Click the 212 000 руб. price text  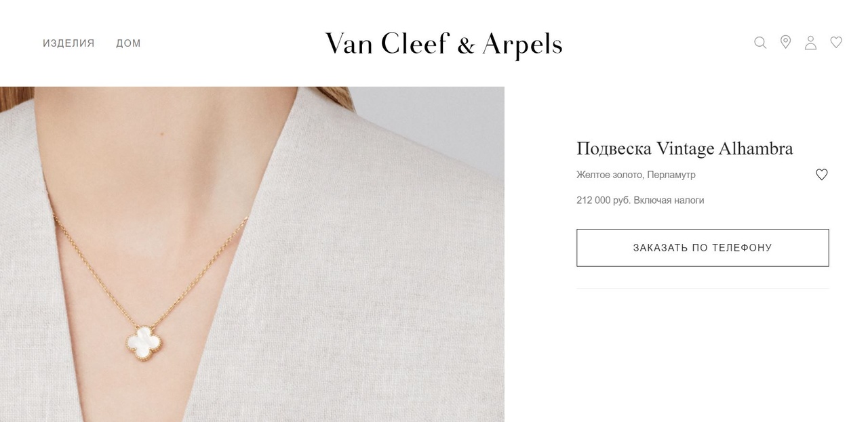[x=604, y=201]
